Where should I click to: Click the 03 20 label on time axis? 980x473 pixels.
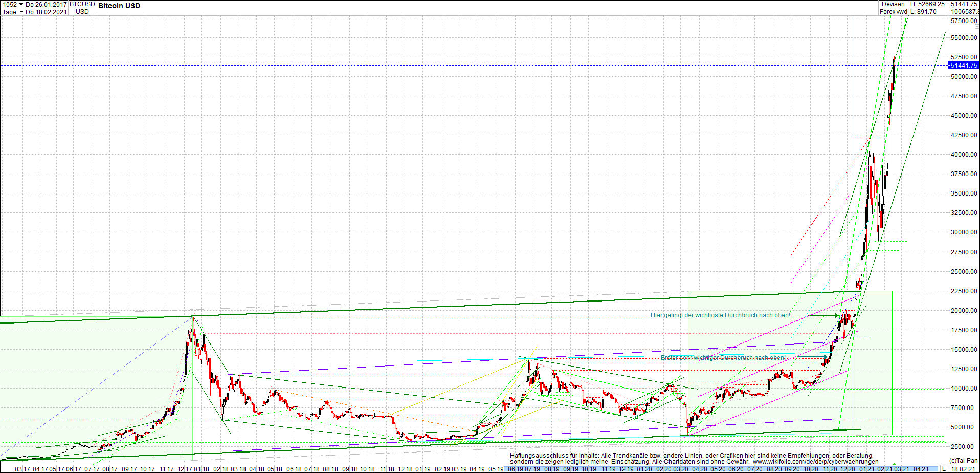pyautogui.click(x=680, y=469)
